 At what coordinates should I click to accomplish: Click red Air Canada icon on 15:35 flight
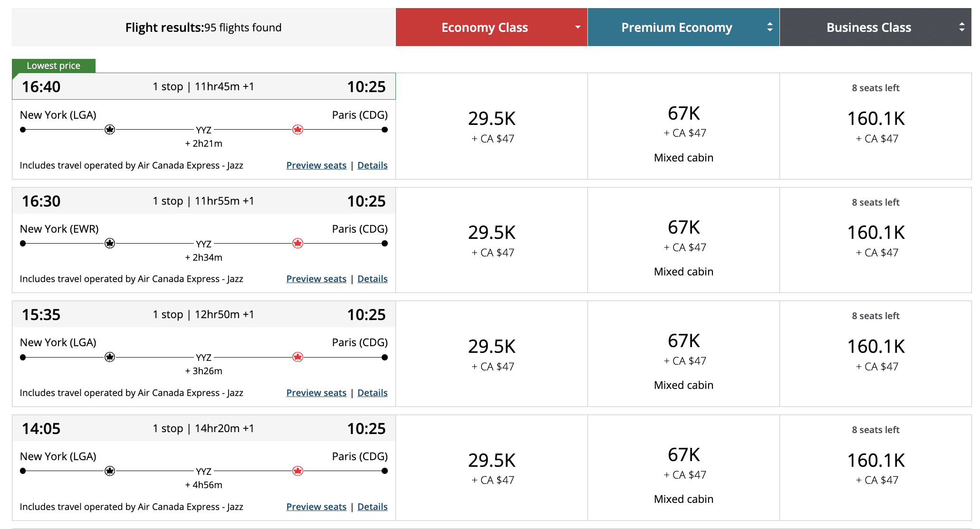point(298,357)
